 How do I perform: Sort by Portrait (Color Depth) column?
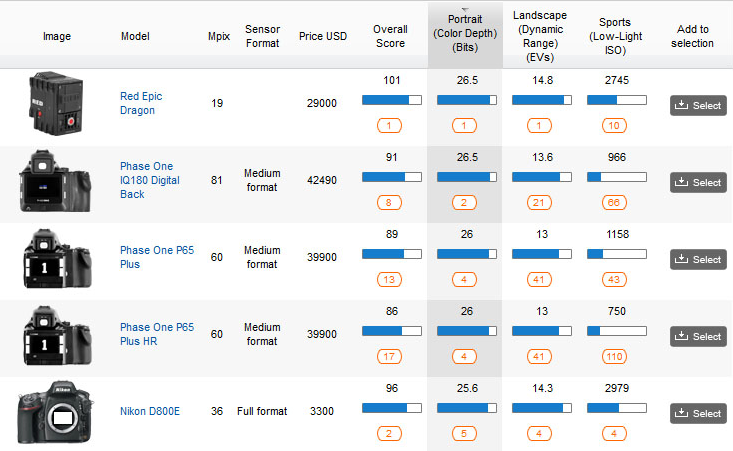click(464, 36)
